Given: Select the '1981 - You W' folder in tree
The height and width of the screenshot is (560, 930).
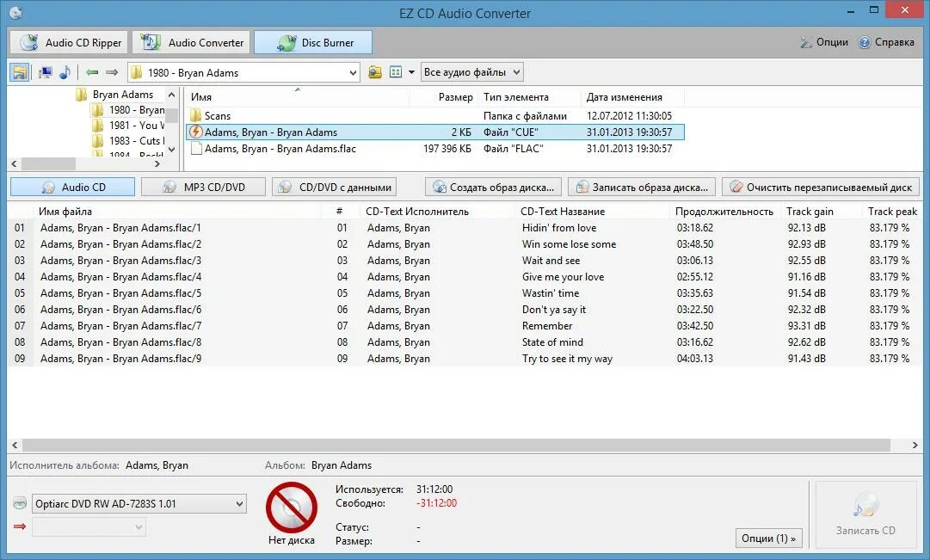Looking at the screenshot, I should click(137, 126).
